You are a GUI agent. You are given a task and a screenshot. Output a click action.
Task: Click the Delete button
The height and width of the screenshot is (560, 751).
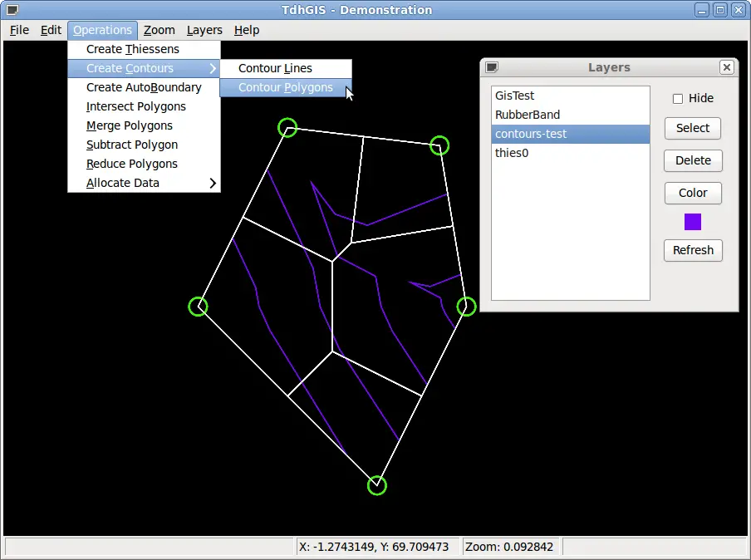click(x=693, y=160)
